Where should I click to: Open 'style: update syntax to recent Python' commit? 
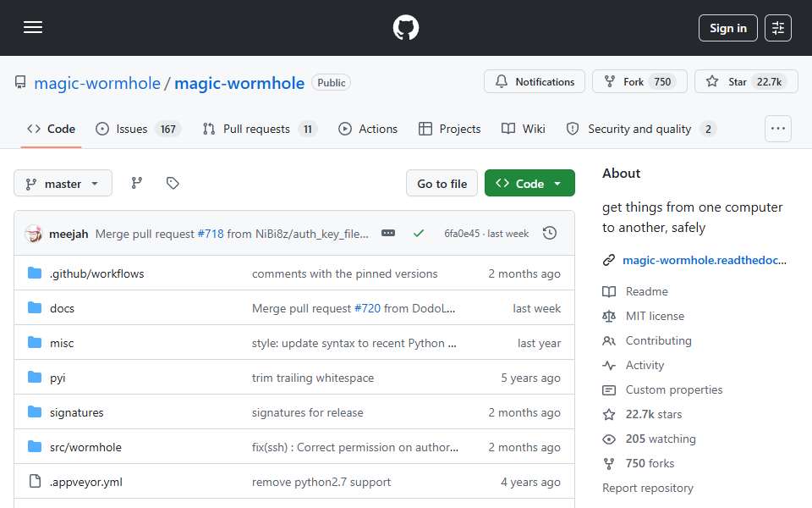point(354,343)
